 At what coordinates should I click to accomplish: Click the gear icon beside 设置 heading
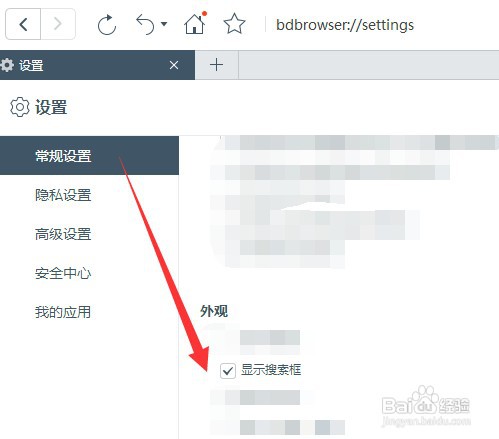pyautogui.click(x=20, y=107)
